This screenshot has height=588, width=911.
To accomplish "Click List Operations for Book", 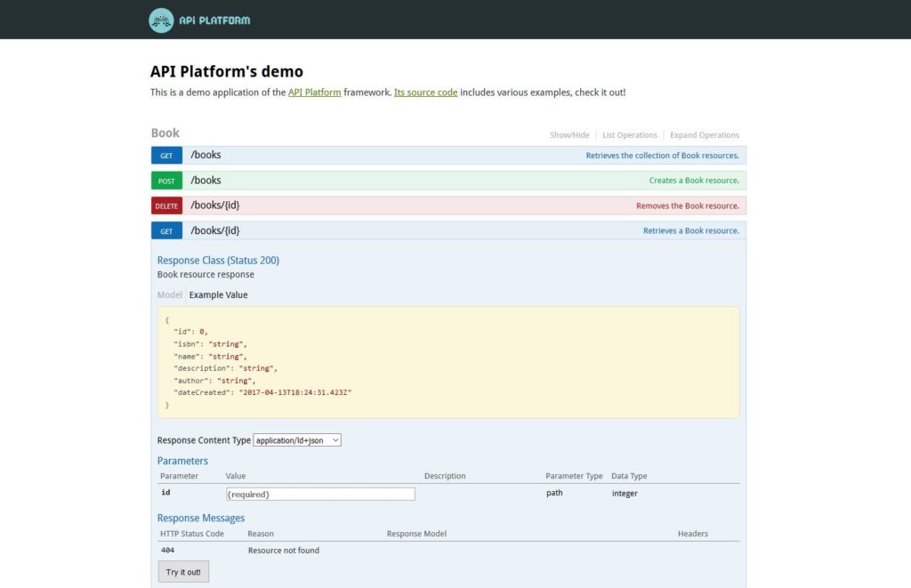I will 629,135.
